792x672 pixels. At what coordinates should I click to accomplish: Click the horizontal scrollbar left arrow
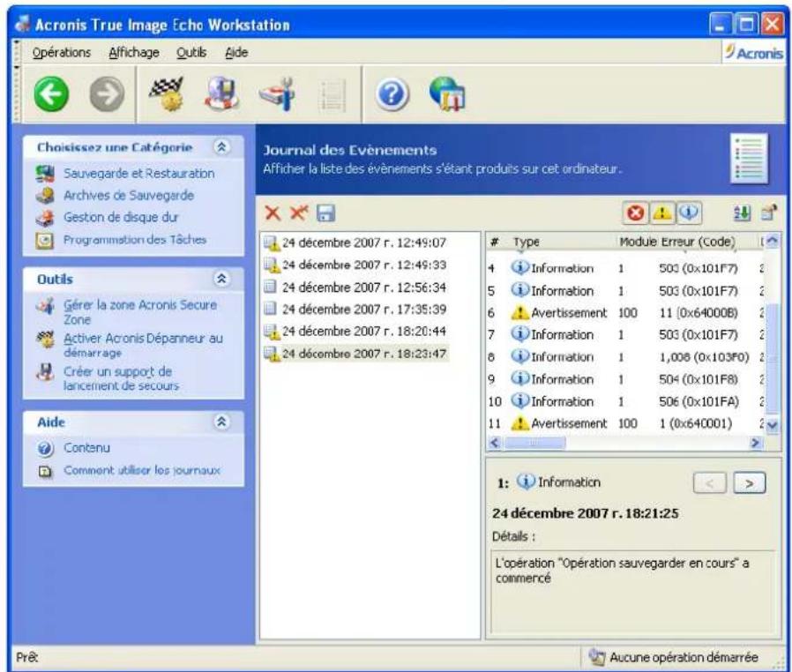pos(495,443)
